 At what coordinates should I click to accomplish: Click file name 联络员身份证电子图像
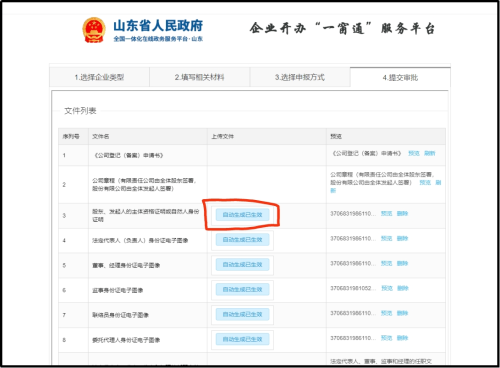tap(120, 315)
